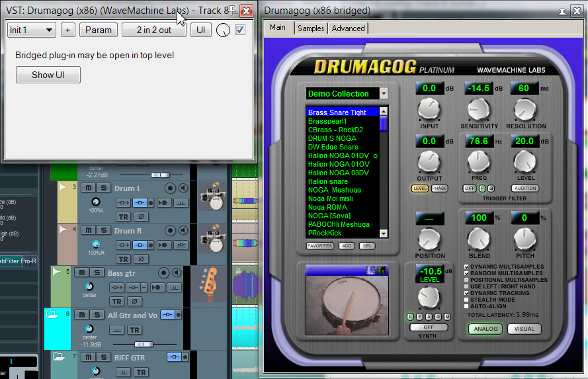588x379 pixels.
Task: Click the UI button in VST window
Action: 200,30
